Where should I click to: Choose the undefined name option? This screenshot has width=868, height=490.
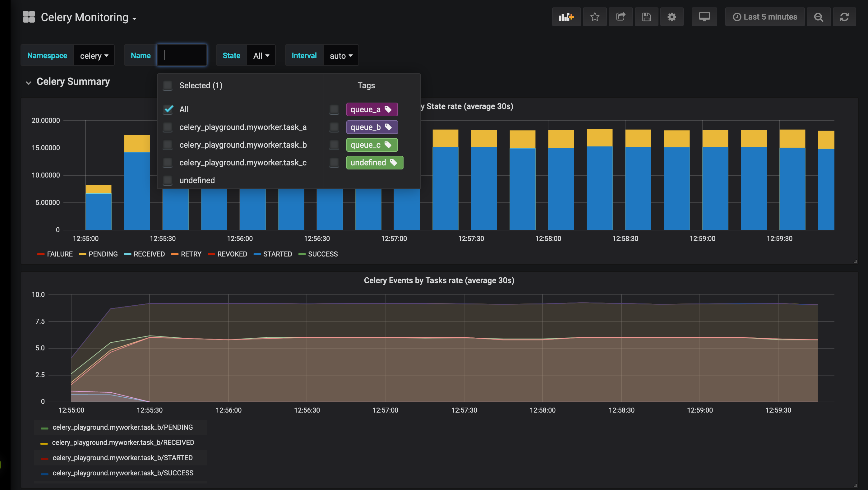tap(197, 180)
